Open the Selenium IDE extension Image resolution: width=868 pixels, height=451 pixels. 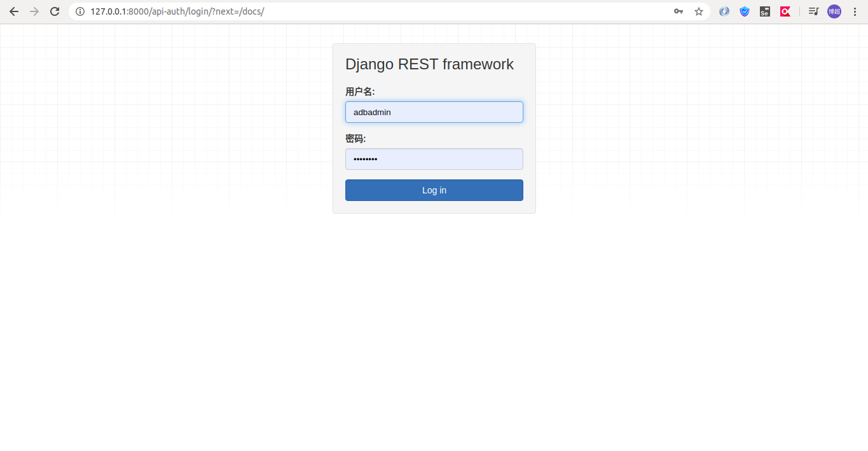coord(765,11)
